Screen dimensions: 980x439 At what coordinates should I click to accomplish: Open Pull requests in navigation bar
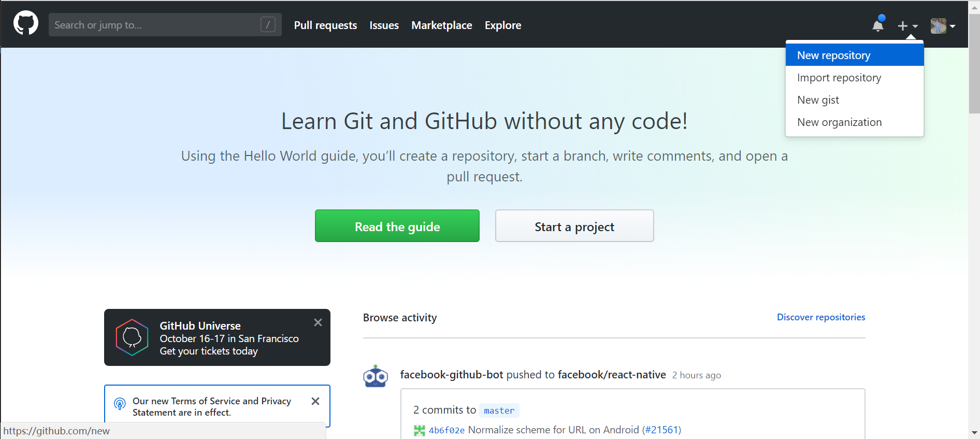tap(325, 25)
